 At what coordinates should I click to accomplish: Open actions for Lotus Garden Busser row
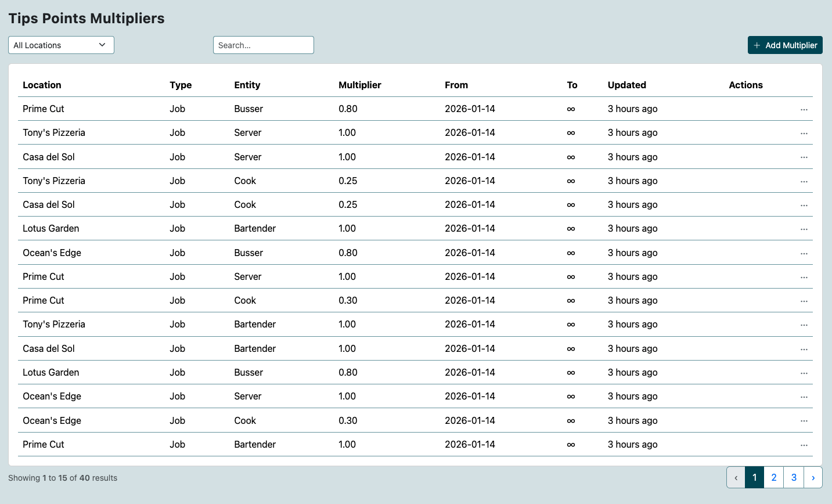click(804, 372)
